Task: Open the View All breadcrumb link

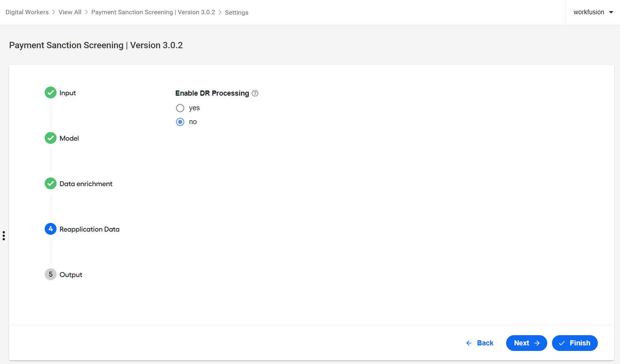Action: pyautogui.click(x=70, y=12)
